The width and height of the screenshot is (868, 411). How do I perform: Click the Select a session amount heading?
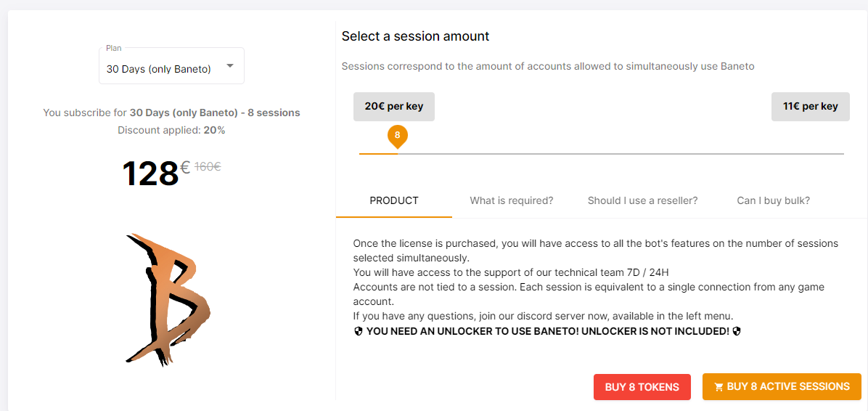(x=415, y=36)
